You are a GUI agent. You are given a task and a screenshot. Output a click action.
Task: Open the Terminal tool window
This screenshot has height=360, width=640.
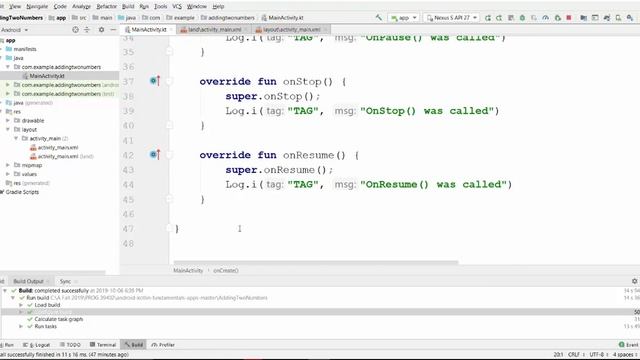tap(103, 344)
